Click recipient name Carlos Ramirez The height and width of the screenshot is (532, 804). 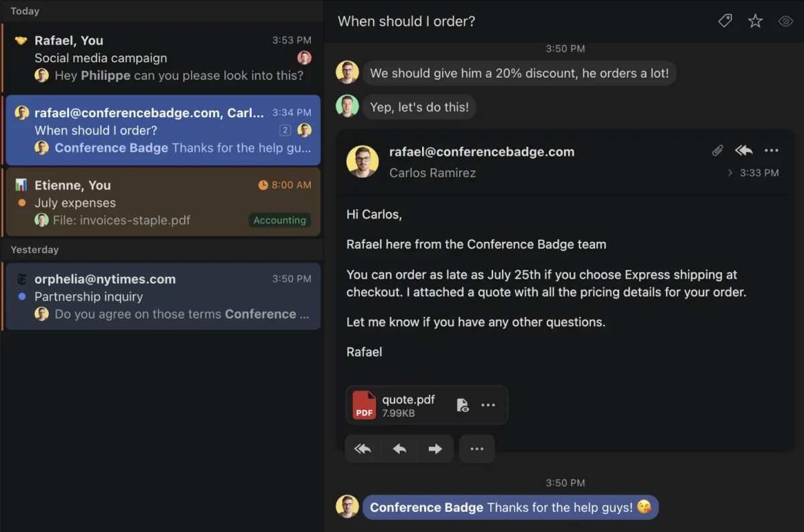coord(432,173)
